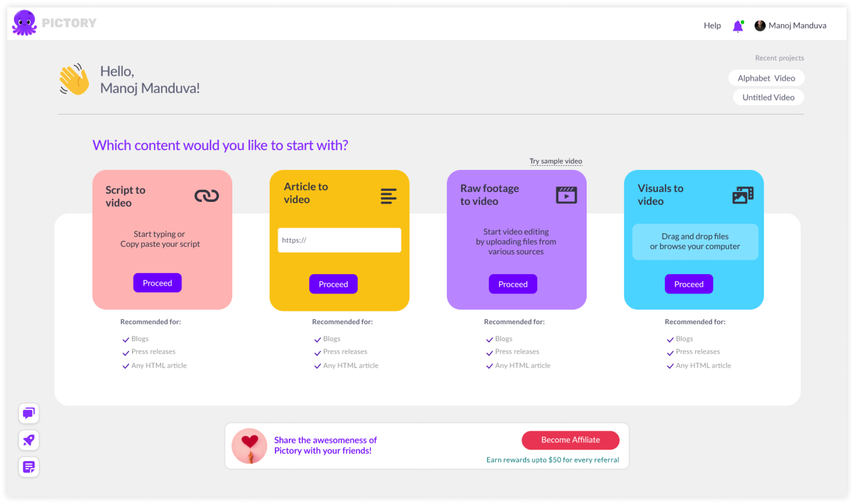Viewport: 854px width, 504px height.
Task: Proceed with Visuals to video
Action: point(689,284)
